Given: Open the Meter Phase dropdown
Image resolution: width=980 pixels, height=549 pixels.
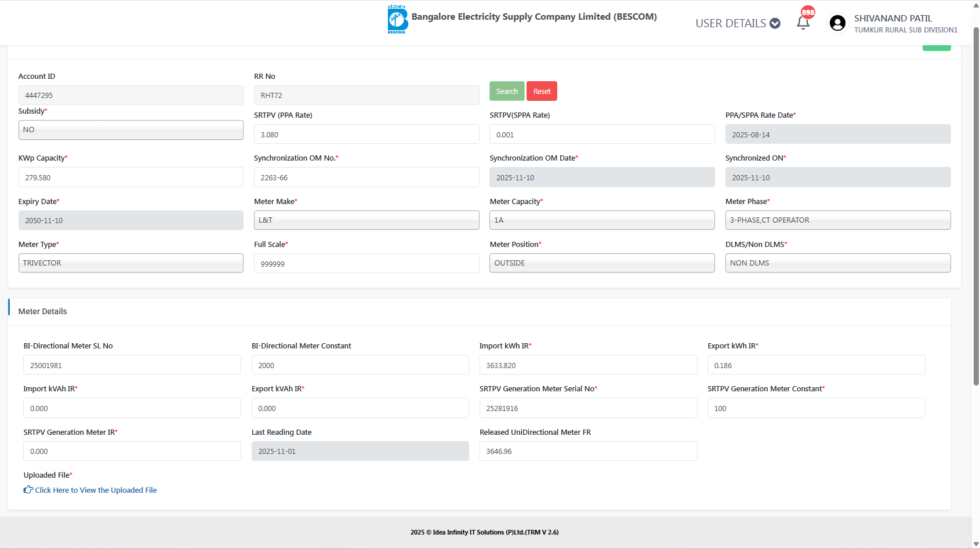Looking at the screenshot, I should tap(837, 220).
